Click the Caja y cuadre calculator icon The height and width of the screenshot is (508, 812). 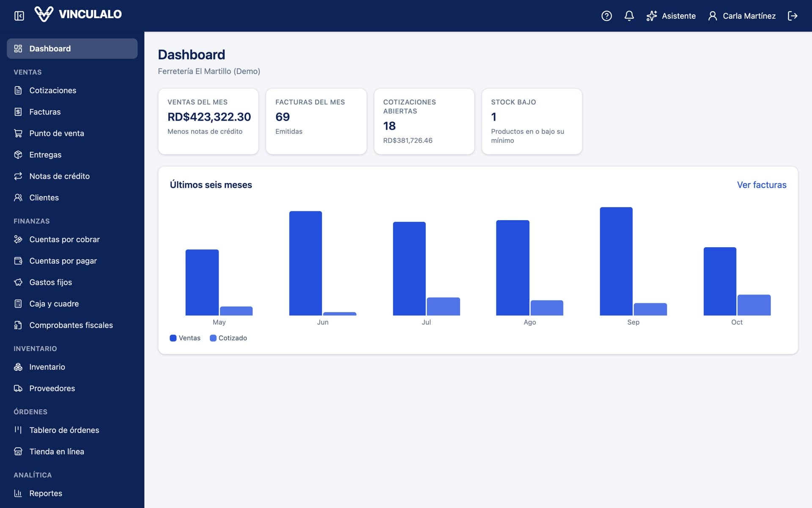(x=18, y=304)
